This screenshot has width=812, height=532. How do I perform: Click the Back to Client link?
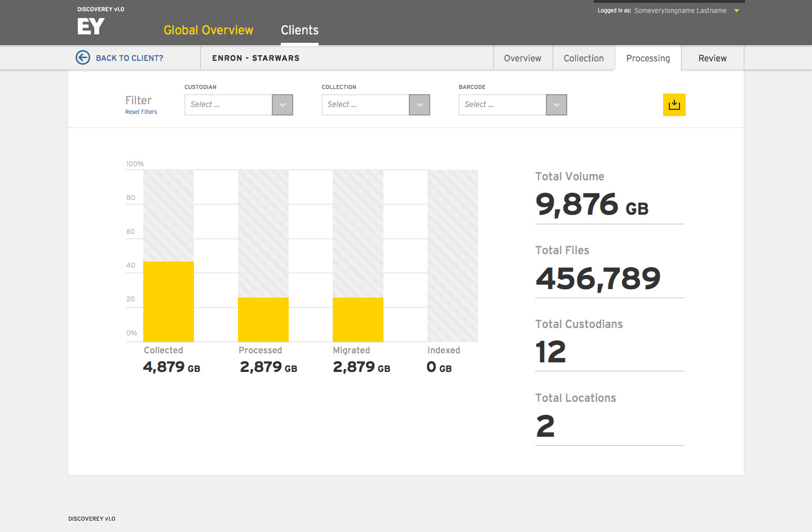coord(129,58)
